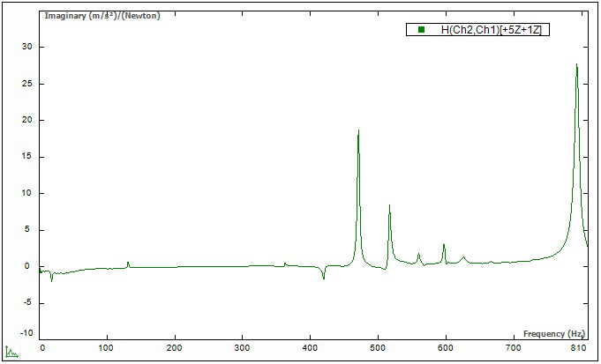Screen dimensions: 601x364
Task: Click the 400 tick label on frequency axis
Action: pos(310,349)
